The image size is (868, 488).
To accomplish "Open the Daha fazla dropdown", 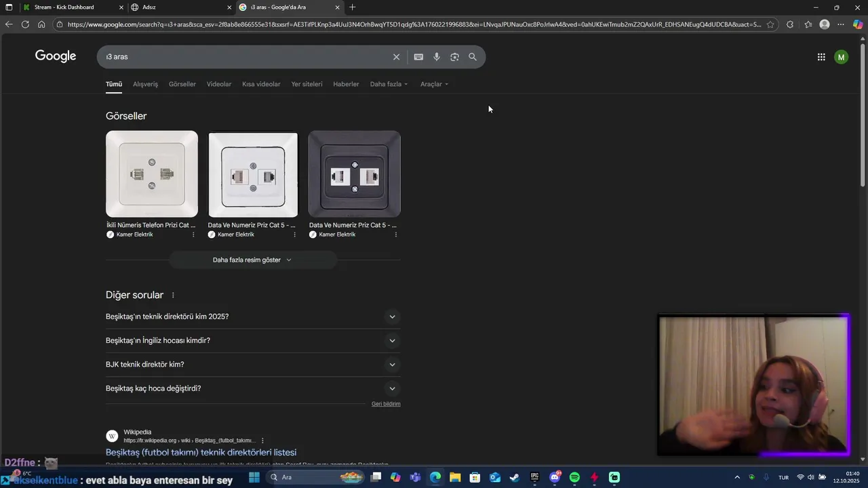I will pos(389,84).
